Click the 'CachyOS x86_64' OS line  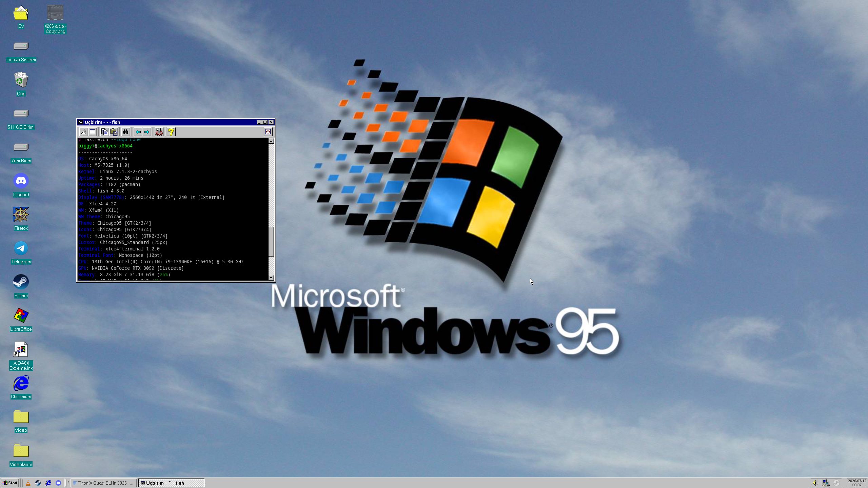108,159
